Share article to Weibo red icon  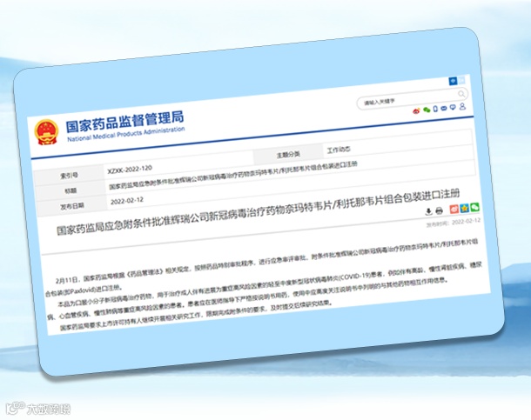(x=454, y=209)
